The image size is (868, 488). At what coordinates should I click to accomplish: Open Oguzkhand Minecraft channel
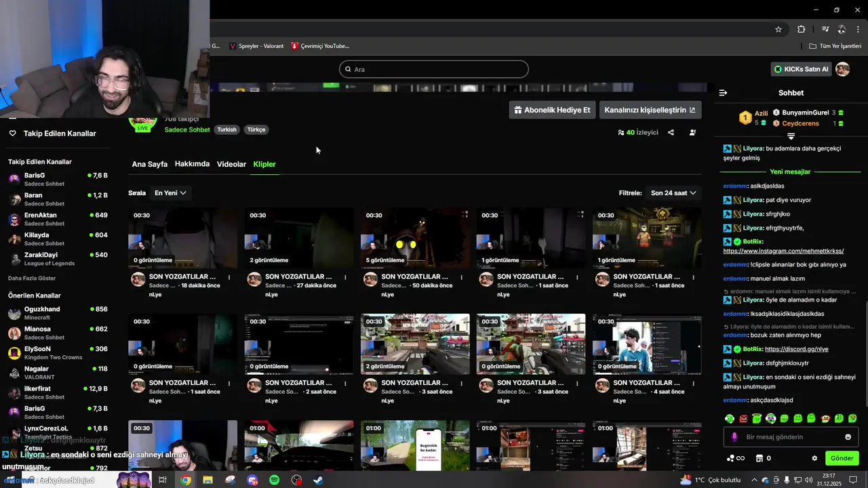58,313
